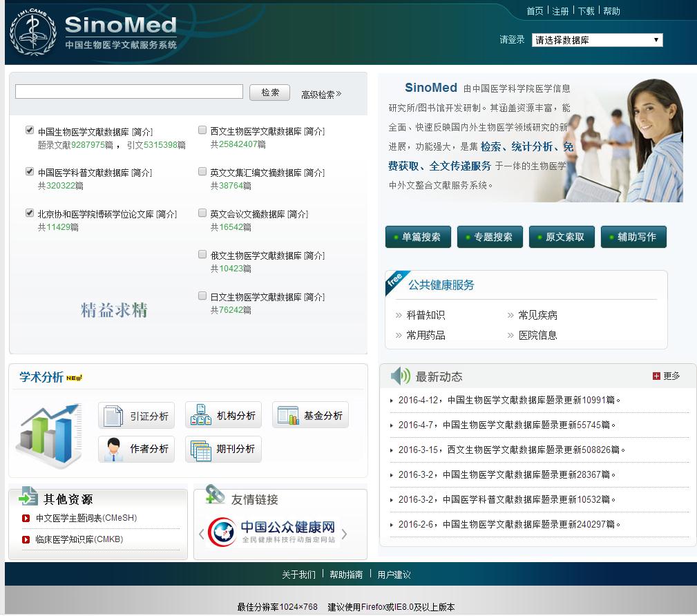Open journal analysis (期刊分析) icon
Screen dimensions: 697x616
(x=200, y=449)
